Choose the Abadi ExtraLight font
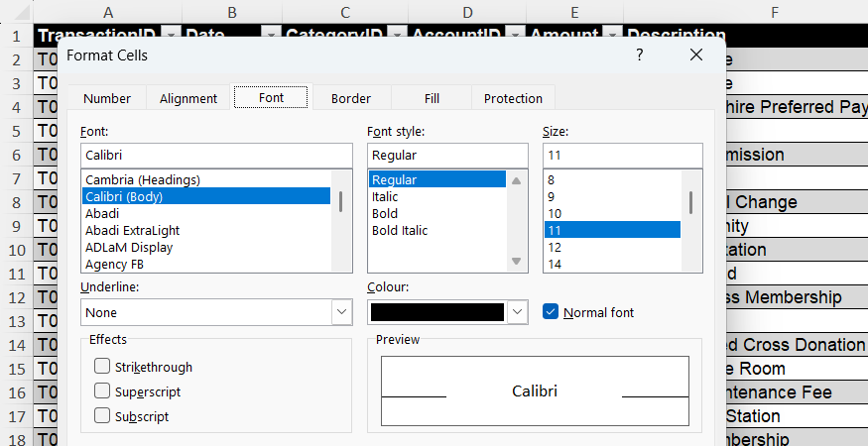 (206, 230)
